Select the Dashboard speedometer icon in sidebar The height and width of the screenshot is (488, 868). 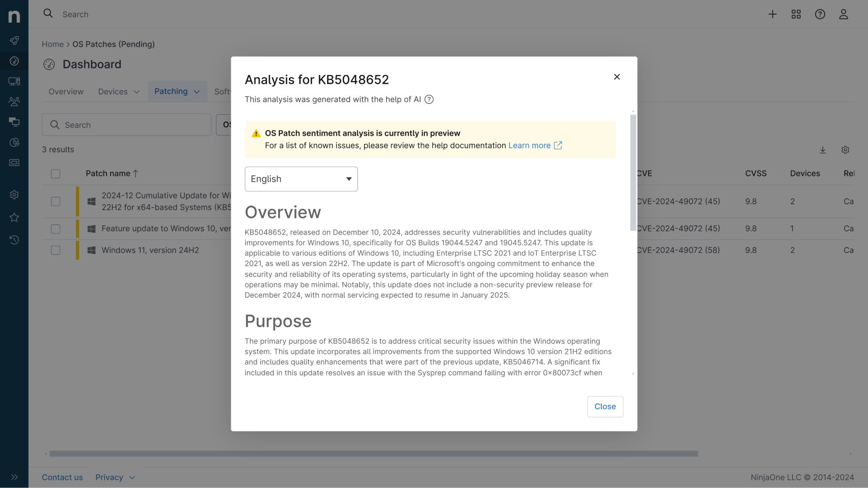tap(14, 61)
